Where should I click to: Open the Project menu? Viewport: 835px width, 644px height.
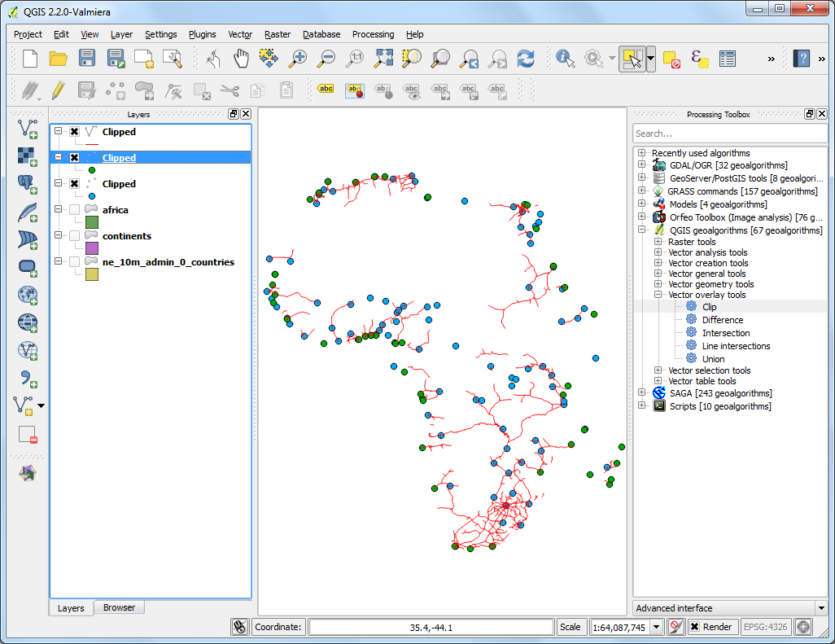(28, 34)
